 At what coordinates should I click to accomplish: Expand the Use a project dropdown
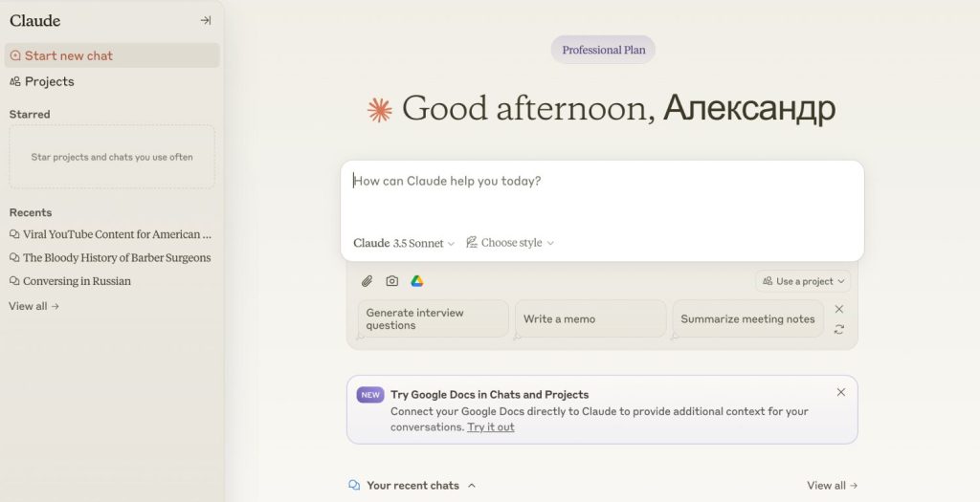[x=803, y=281]
